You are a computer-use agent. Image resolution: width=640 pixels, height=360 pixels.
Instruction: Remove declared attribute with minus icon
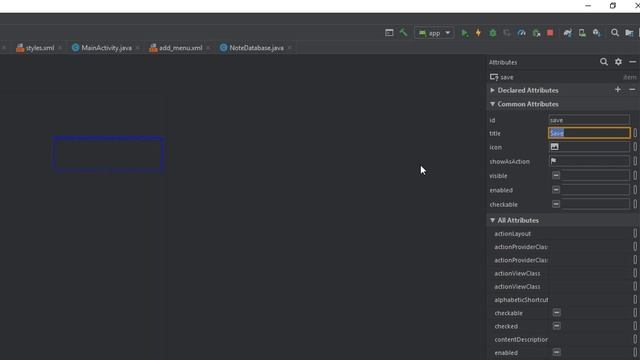pos(632,89)
